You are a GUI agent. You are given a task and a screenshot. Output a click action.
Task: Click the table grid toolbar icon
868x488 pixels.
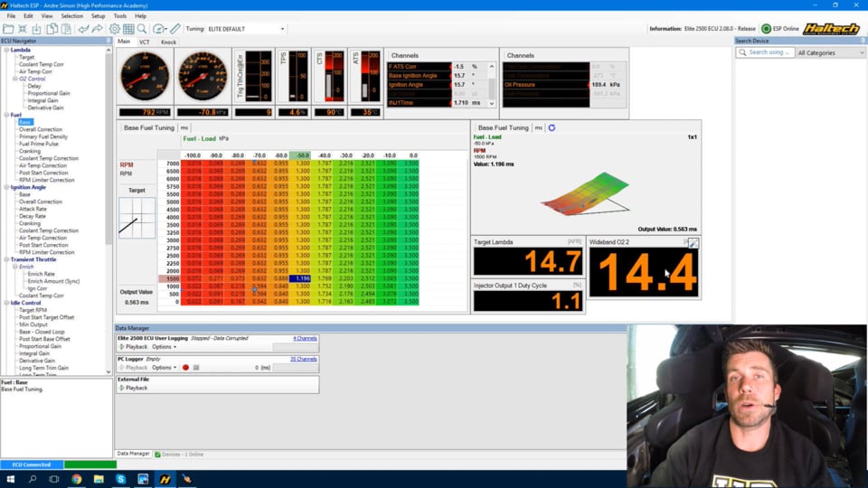pyautogui.click(x=128, y=29)
